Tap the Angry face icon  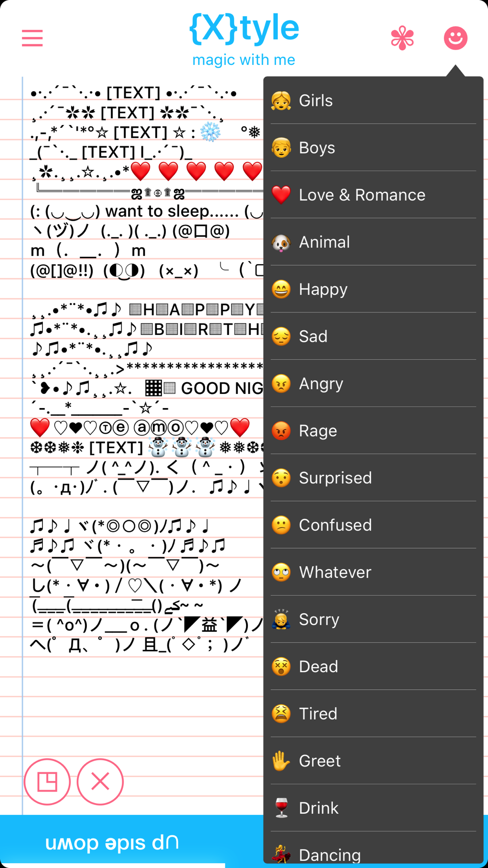point(281,384)
